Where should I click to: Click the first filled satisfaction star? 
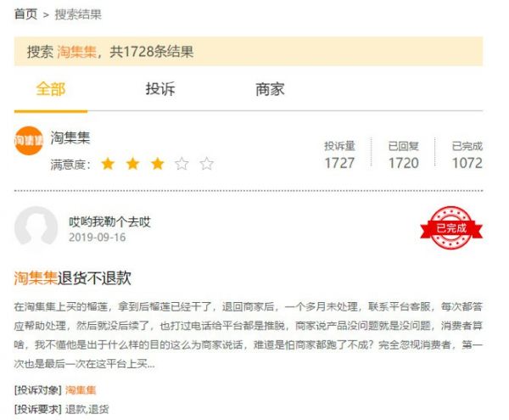[108, 164]
